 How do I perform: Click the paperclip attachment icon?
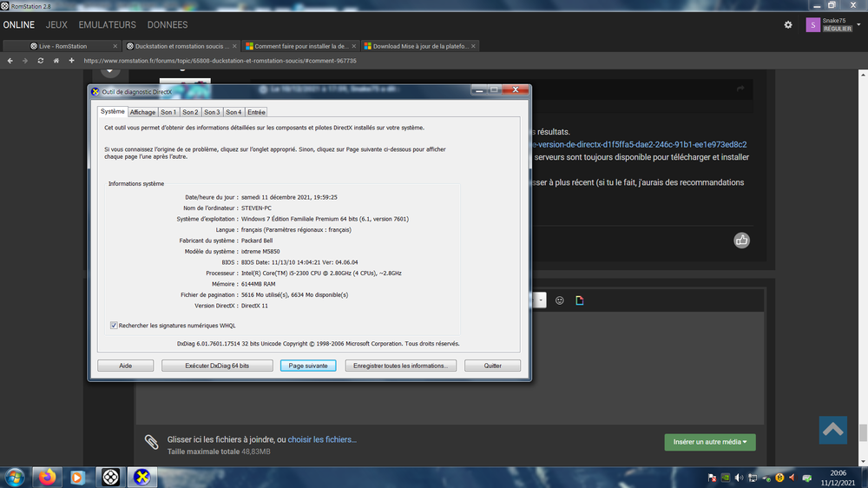151,441
